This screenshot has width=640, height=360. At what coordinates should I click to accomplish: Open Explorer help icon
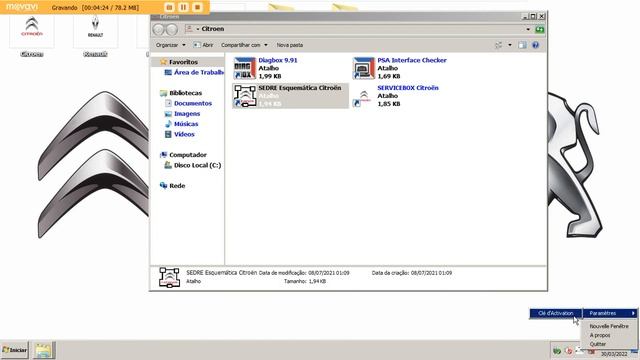(536, 45)
